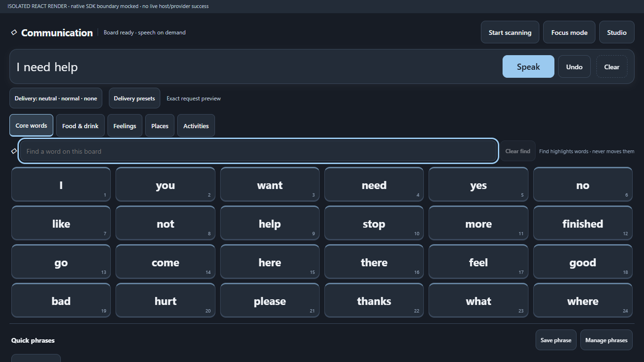644x362 pixels.
Task: Select the word tile 'go'
Action: pyautogui.click(x=61, y=262)
